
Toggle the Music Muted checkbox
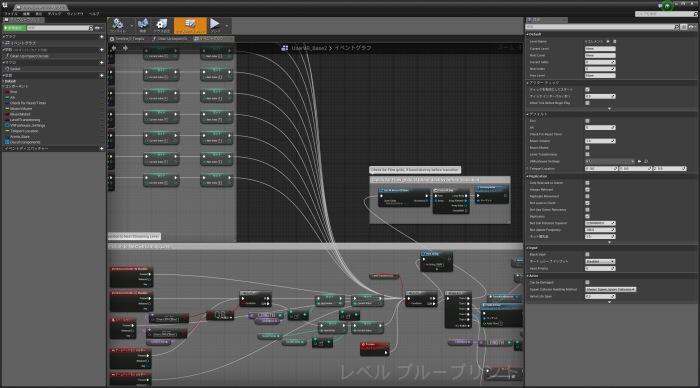point(587,148)
